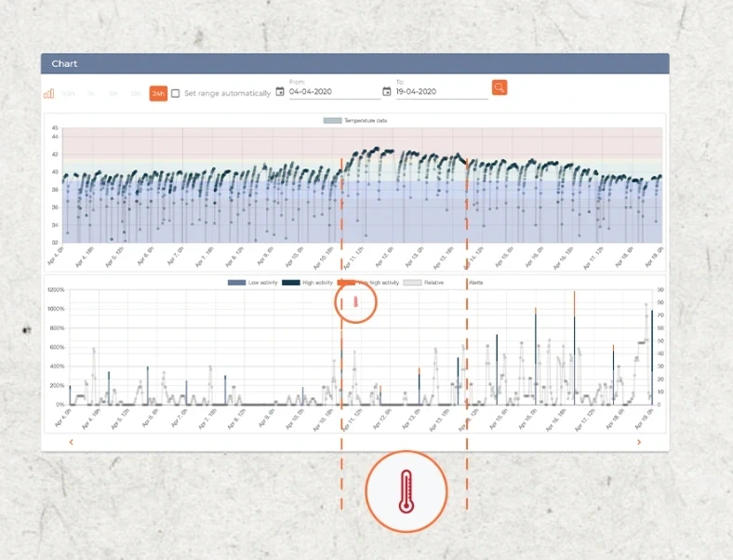
Task: Click the Chart panel header title
Action: pyautogui.click(x=65, y=64)
